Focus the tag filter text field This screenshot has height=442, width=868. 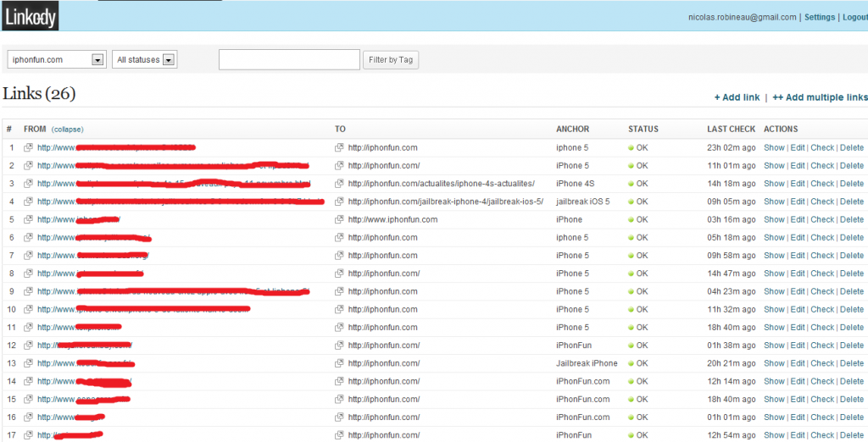point(290,60)
